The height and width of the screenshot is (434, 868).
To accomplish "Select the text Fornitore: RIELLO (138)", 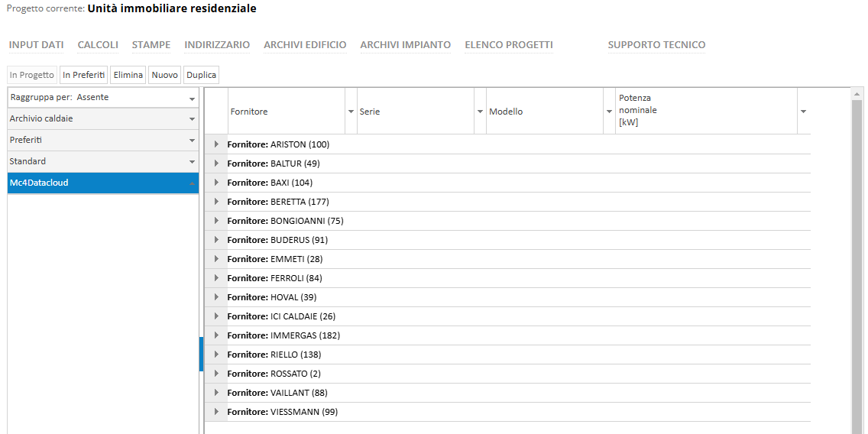I will [x=274, y=355].
